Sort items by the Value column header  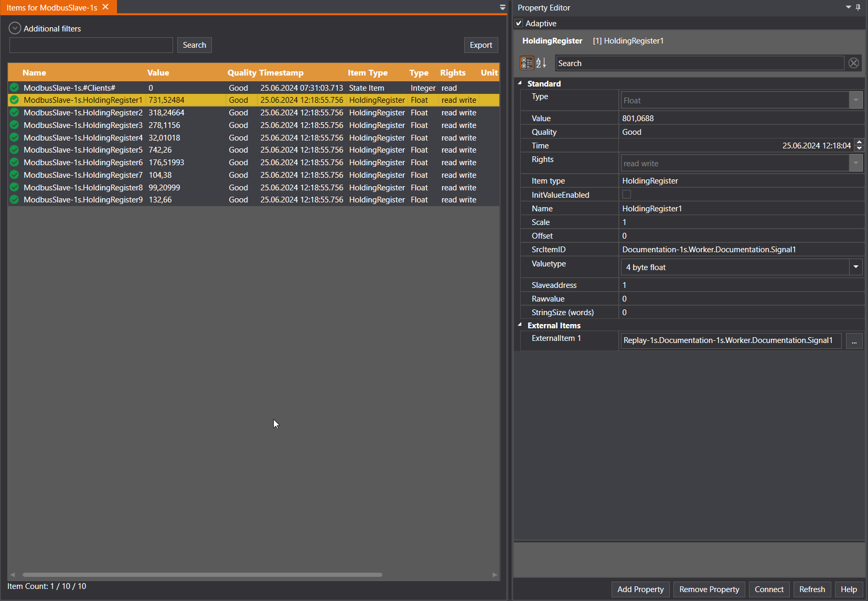pyautogui.click(x=158, y=73)
